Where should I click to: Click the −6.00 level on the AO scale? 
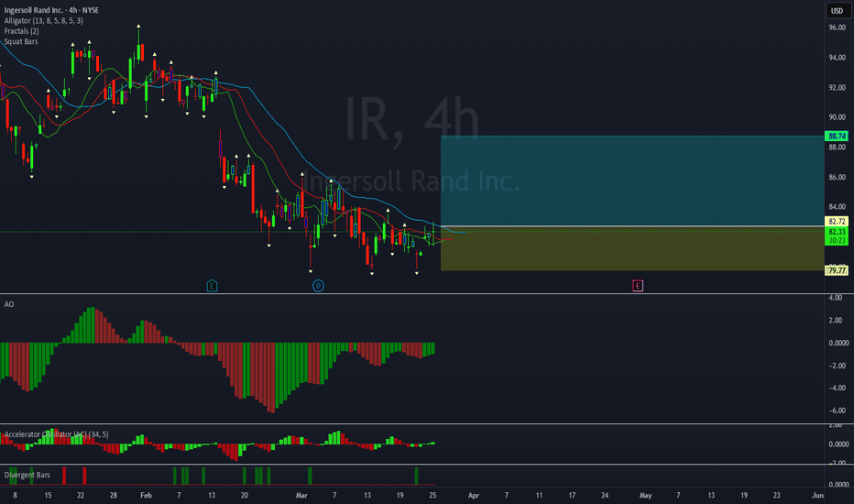(837, 411)
